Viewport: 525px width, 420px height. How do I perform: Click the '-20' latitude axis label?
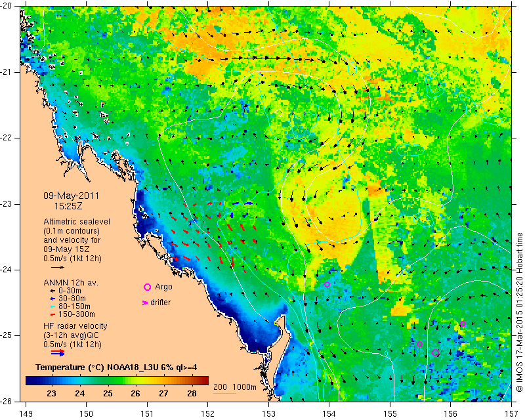click(7, 6)
